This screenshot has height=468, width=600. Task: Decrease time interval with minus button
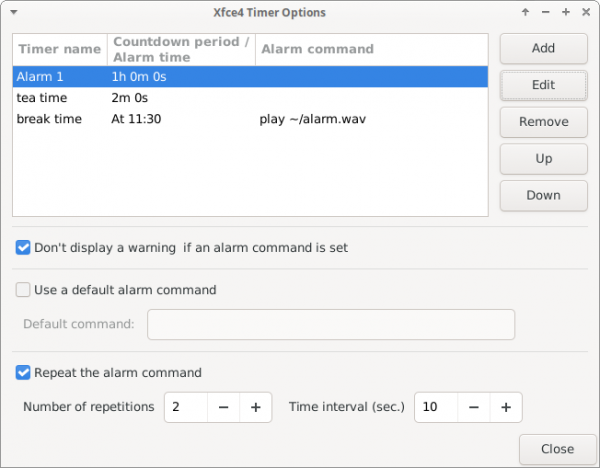474,407
